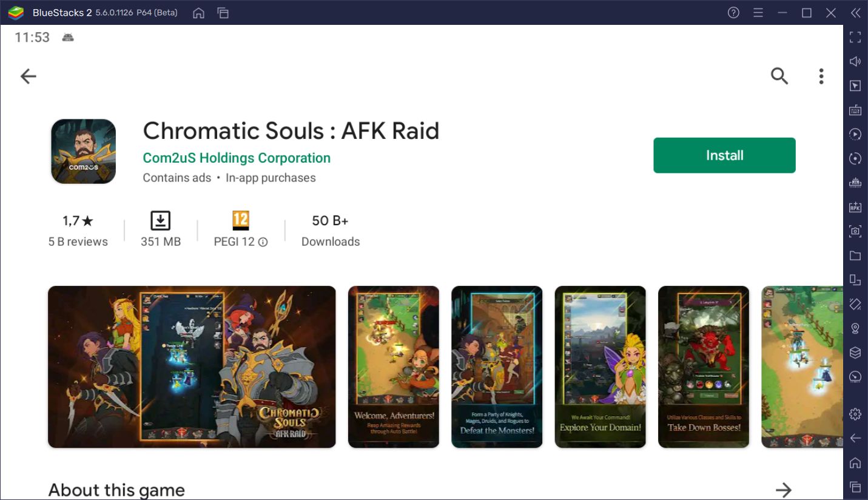Open BlueStacks home tab icon
Image resolution: width=868 pixels, height=500 pixels.
click(198, 13)
